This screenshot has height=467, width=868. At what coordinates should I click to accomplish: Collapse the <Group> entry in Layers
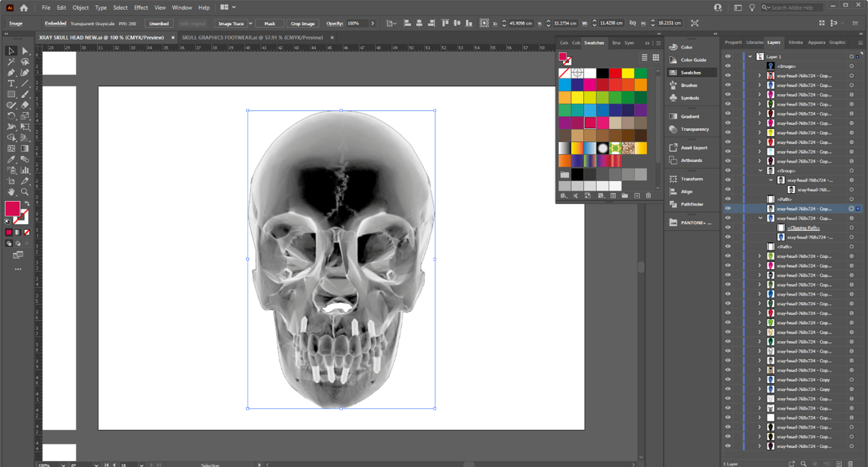(760, 170)
